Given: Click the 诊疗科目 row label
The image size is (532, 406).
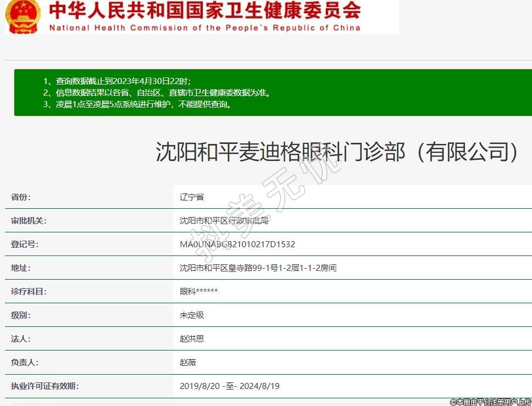Looking at the screenshot, I should (29, 292).
